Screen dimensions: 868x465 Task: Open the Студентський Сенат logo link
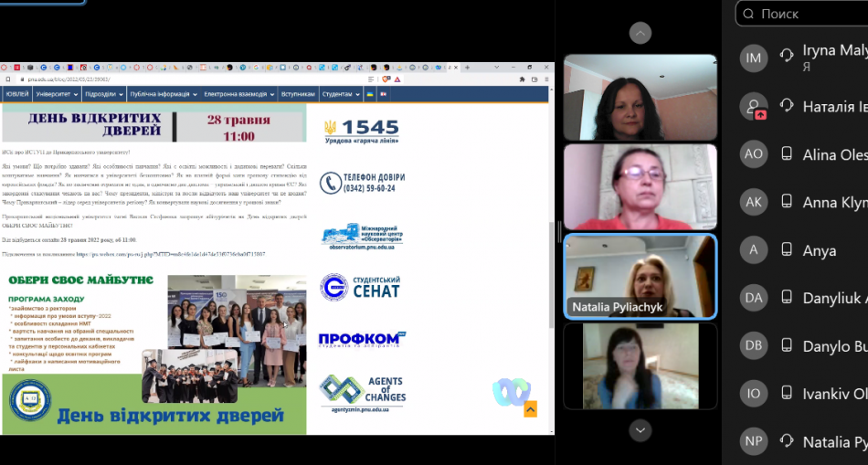tap(360, 287)
